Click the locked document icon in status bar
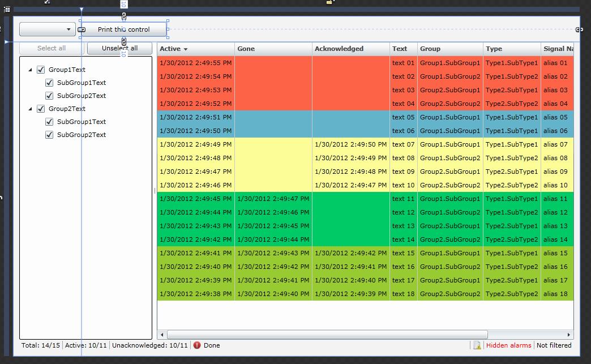This screenshot has width=591, height=364. tap(477, 345)
